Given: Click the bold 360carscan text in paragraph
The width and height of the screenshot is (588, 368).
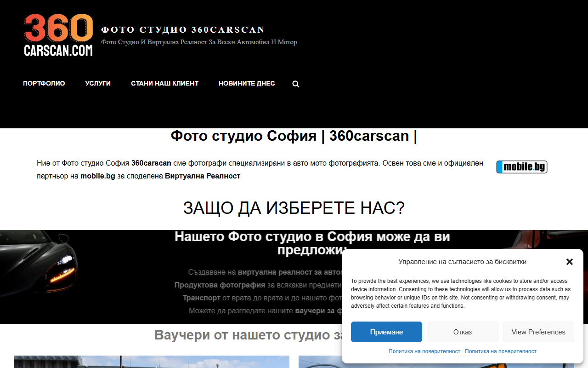Looking at the screenshot, I should pos(151,163).
